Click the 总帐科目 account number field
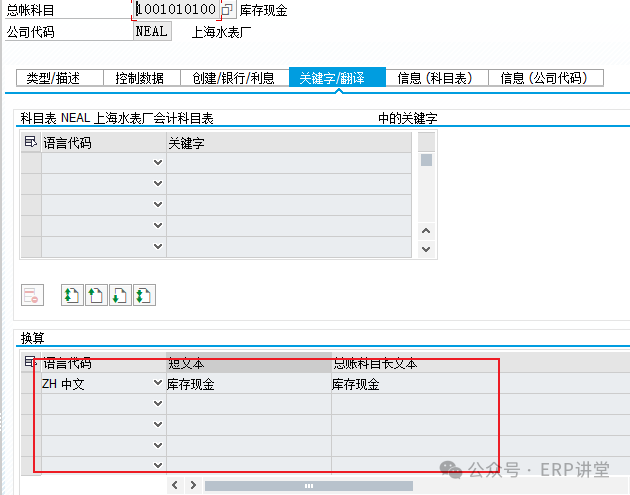This screenshot has height=495, width=630. click(175, 10)
